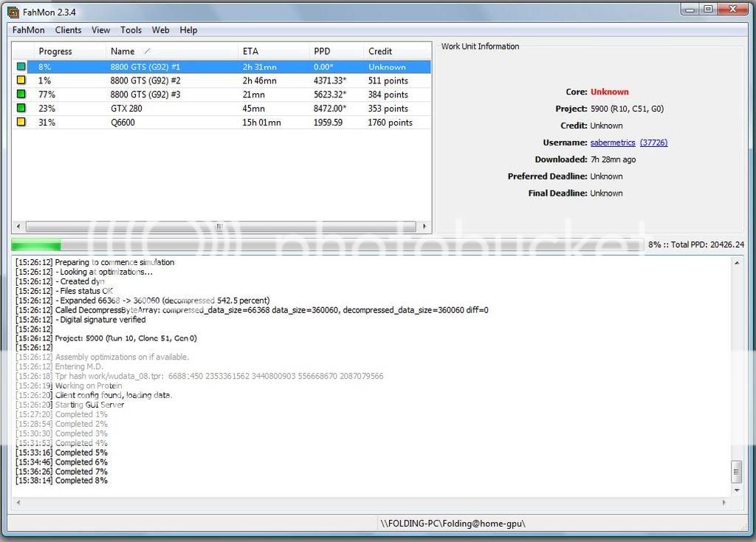Click the green status icon beside 8800 GTS #3
This screenshot has height=542, width=756.
point(22,94)
